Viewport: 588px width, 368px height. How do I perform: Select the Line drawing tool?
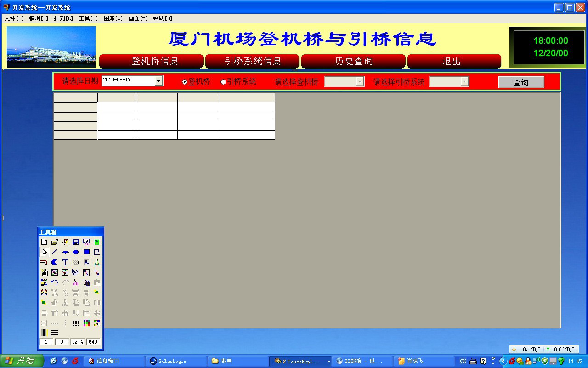coord(55,252)
